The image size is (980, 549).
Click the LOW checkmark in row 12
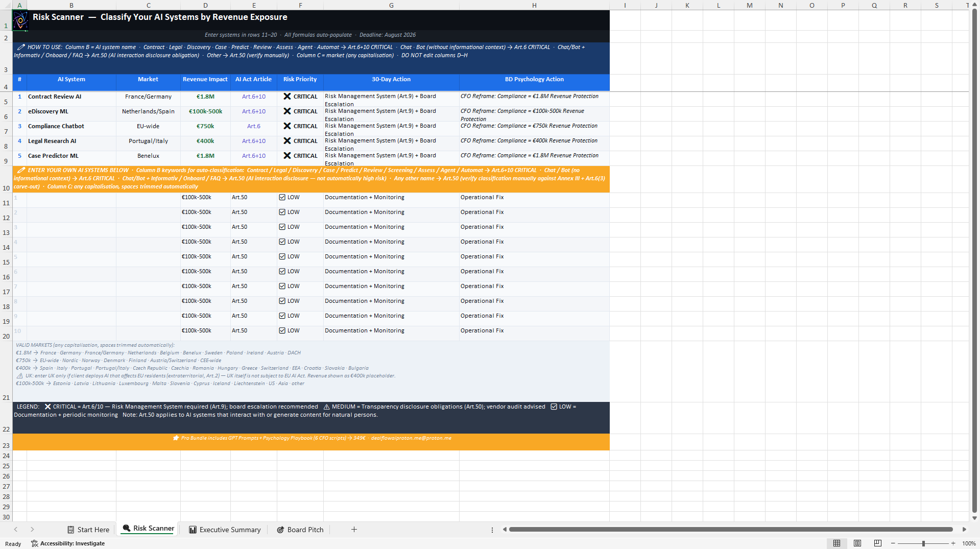[282, 212]
